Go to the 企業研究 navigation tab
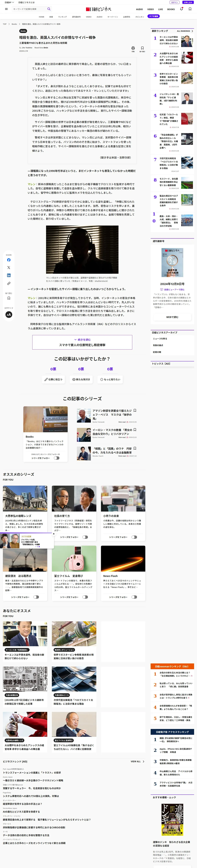Image resolution: width=197 pixels, height=868 pixels. pyautogui.click(x=126, y=16)
